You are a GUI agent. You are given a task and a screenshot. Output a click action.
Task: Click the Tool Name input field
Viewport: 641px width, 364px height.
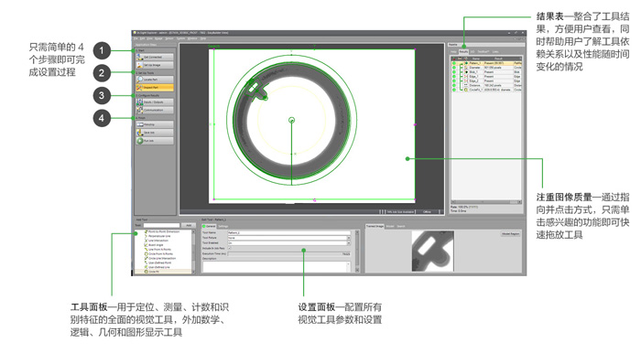coord(288,232)
